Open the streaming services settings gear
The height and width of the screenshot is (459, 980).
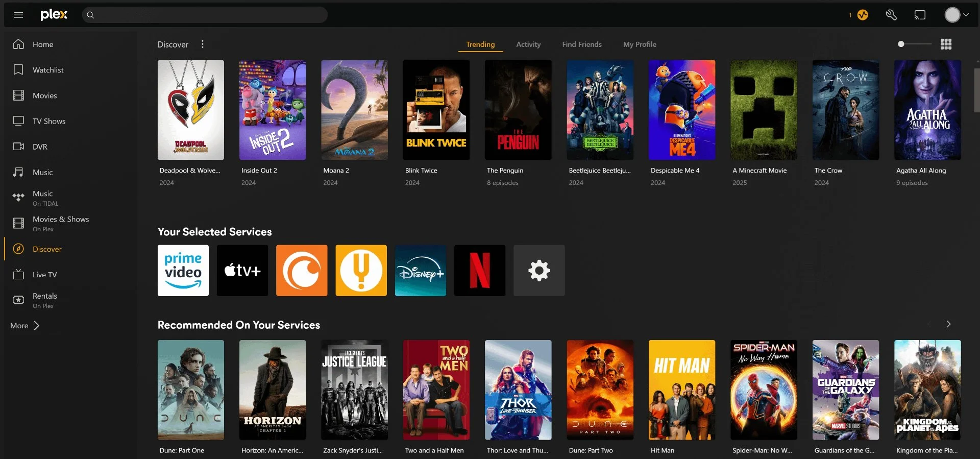click(x=539, y=271)
